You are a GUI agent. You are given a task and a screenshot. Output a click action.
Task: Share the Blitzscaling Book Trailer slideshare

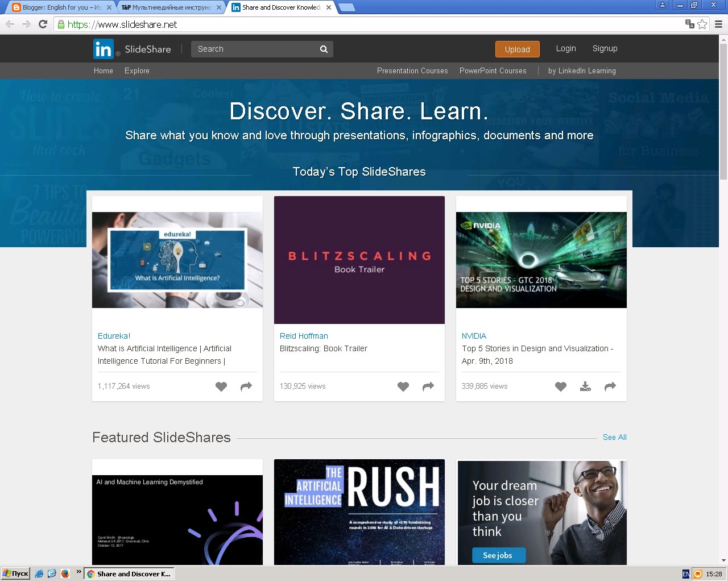point(428,386)
